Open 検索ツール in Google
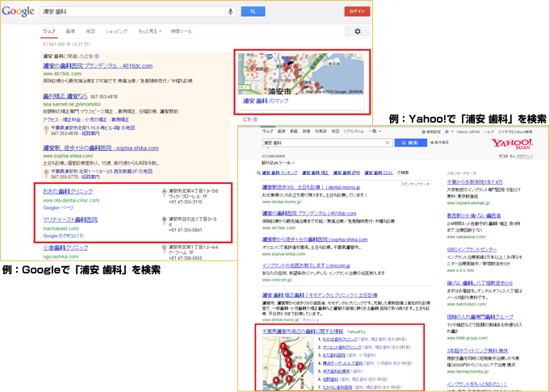 click(182, 31)
